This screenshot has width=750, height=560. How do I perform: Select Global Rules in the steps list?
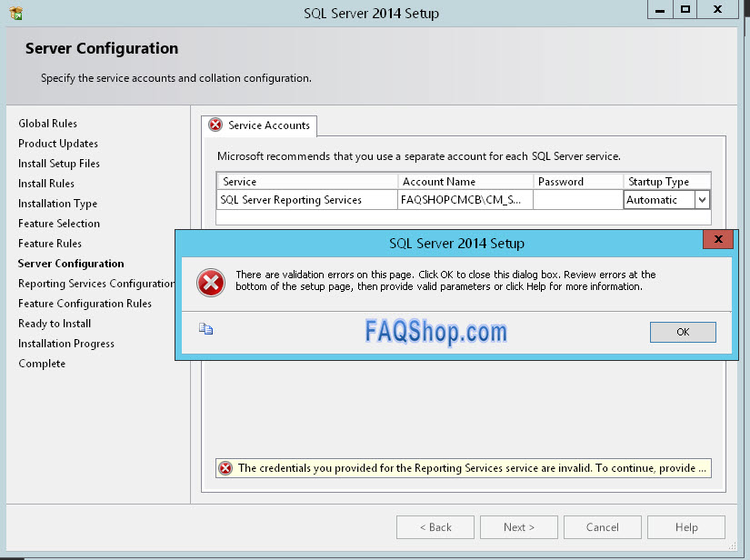click(48, 124)
